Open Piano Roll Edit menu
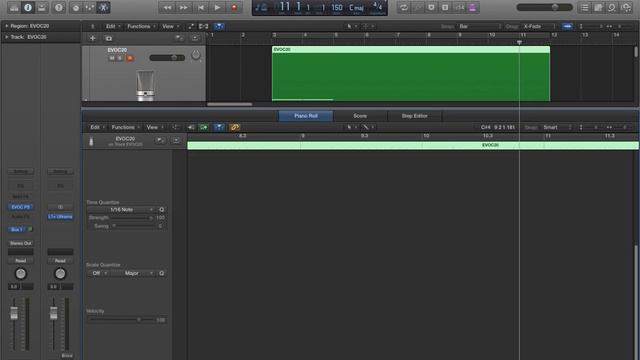 (97, 127)
